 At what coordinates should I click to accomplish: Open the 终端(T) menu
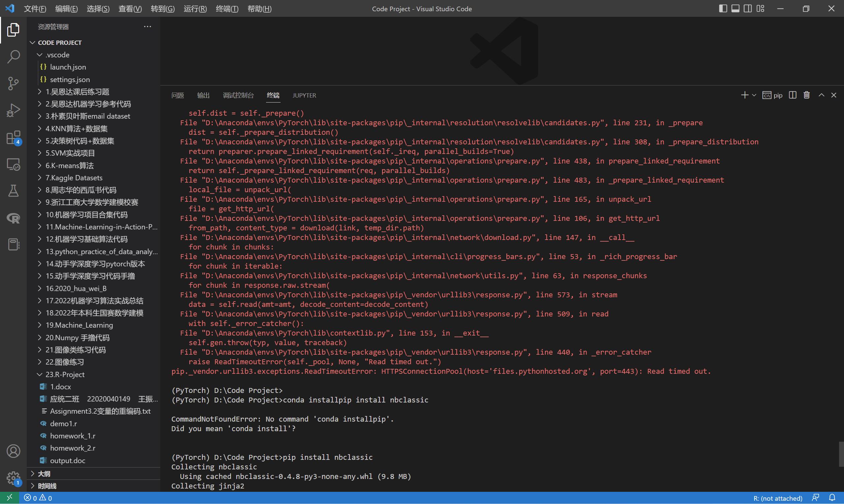pyautogui.click(x=227, y=9)
